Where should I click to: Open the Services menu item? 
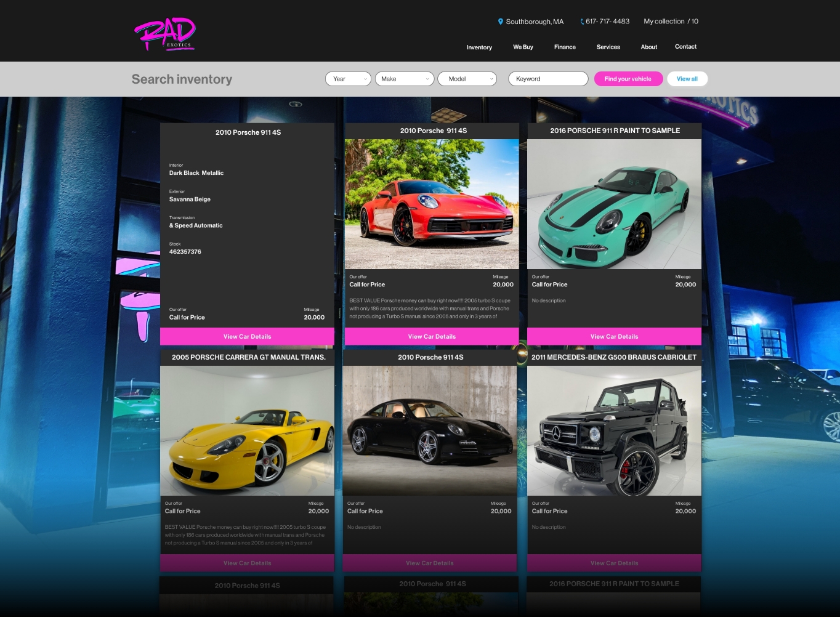coord(608,47)
